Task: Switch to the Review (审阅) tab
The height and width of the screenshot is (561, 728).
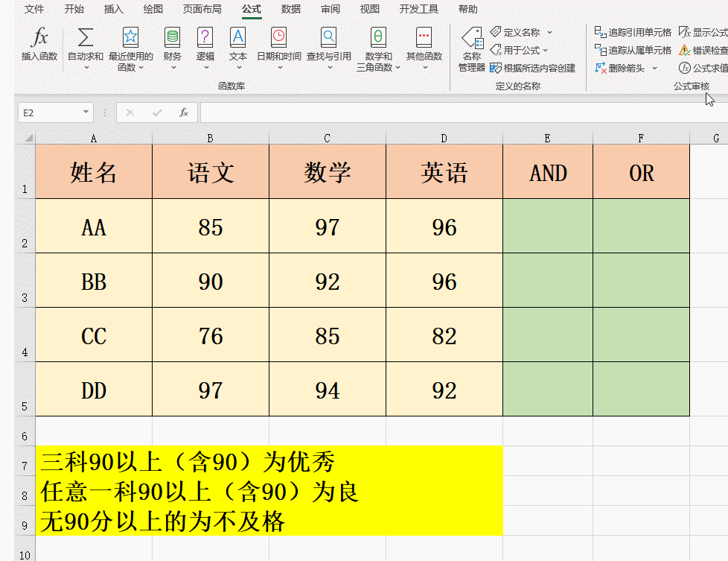Action: [330, 9]
